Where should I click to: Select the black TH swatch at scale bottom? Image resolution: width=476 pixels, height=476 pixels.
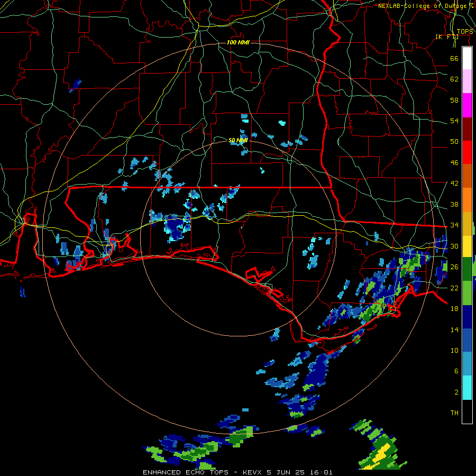(x=467, y=411)
